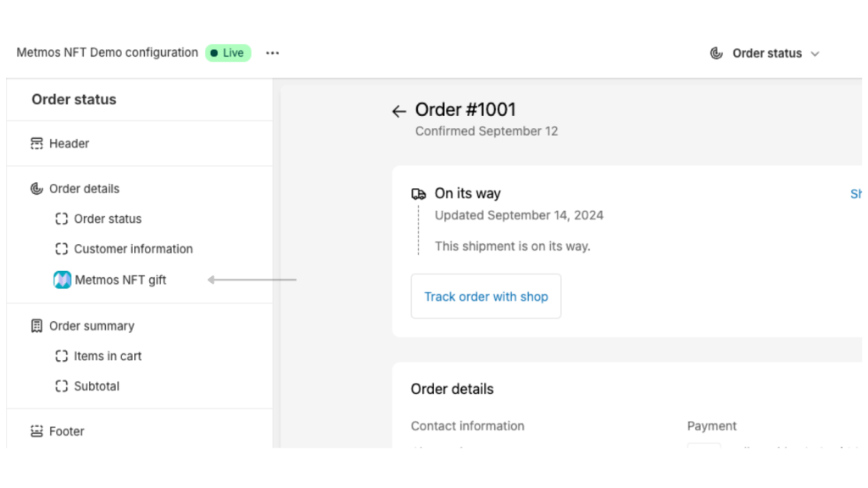
Task: Click the Footer section icon
Action: pyautogui.click(x=36, y=431)
